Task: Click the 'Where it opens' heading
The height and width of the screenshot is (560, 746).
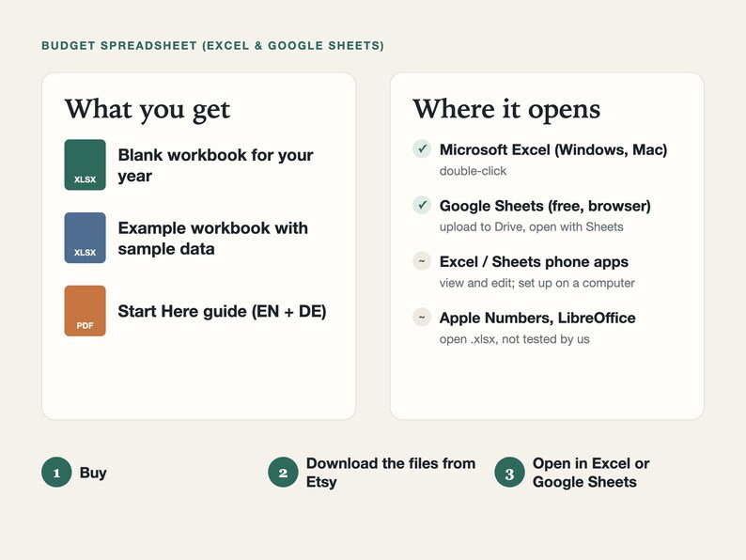Action: click(506, 109)
